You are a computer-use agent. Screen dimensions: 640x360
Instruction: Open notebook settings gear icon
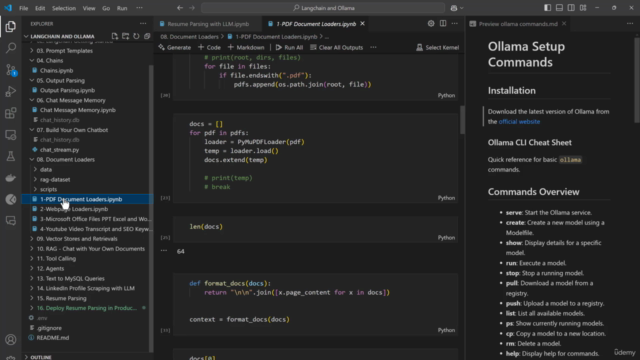[431, 24]
